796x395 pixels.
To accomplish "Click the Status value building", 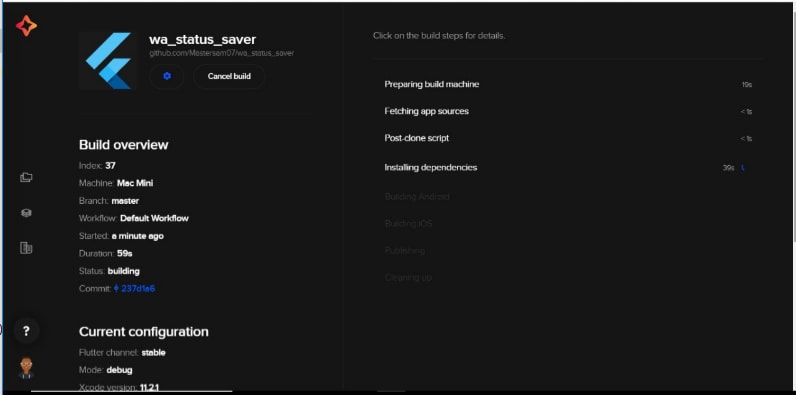I will (x=123, y=271).
